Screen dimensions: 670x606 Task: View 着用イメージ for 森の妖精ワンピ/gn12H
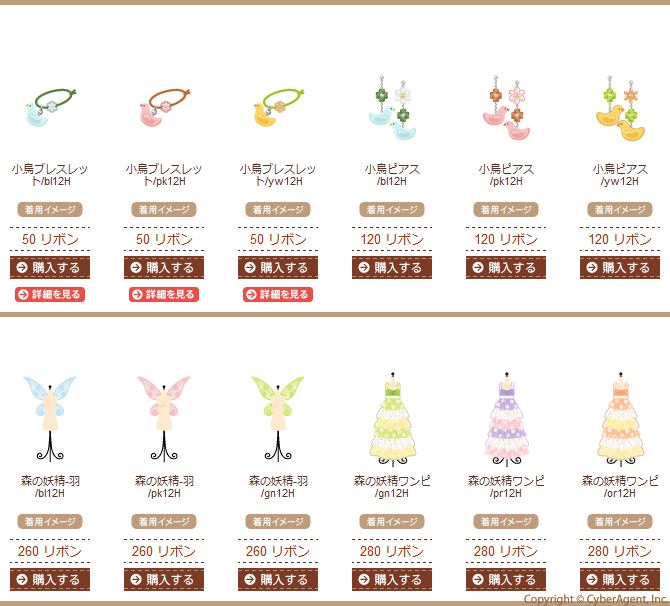[392, 521]
